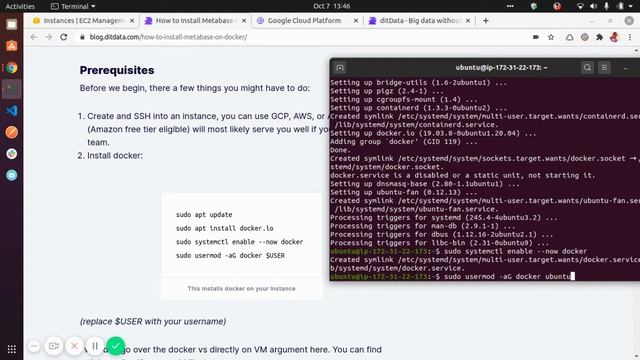Cancel the recording with red X
This screenshot has width=640, height=360.
tap(74, 346)
